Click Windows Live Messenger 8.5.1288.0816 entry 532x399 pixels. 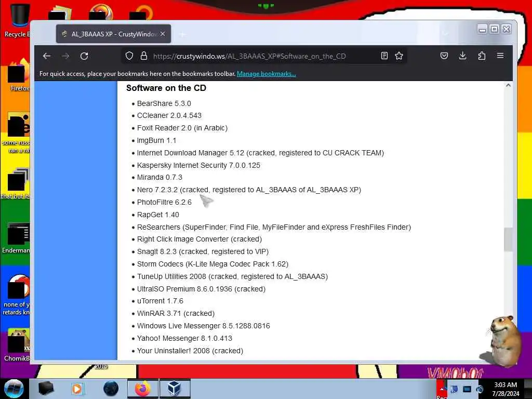203,326
